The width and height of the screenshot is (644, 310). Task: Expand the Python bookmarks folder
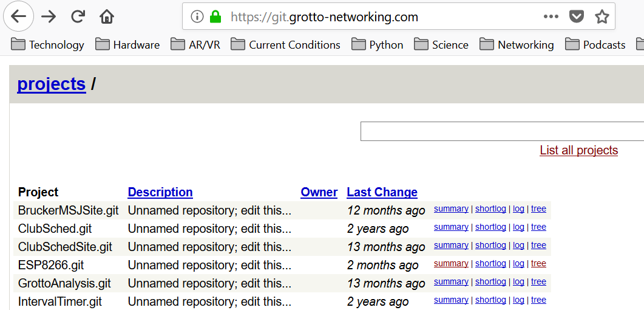(377, 44)
